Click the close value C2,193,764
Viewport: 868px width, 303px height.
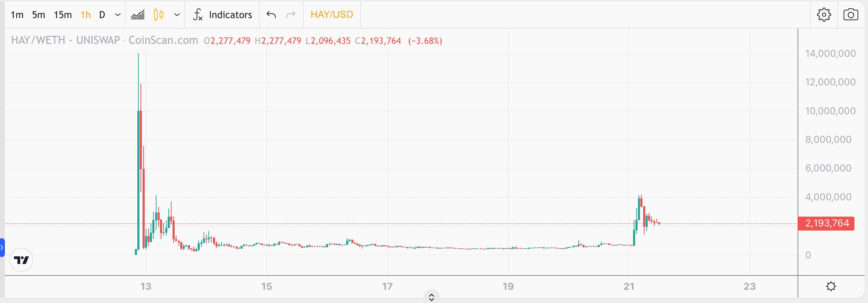(378, 41)
